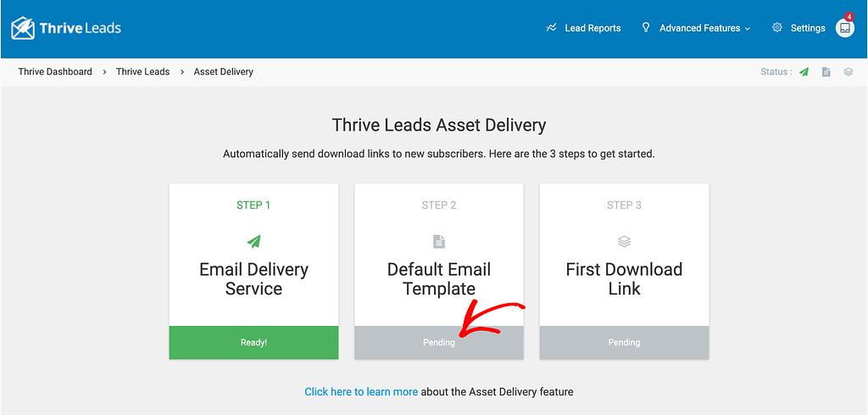Open the notifications inbox with the 4 badge

(845, 28)
